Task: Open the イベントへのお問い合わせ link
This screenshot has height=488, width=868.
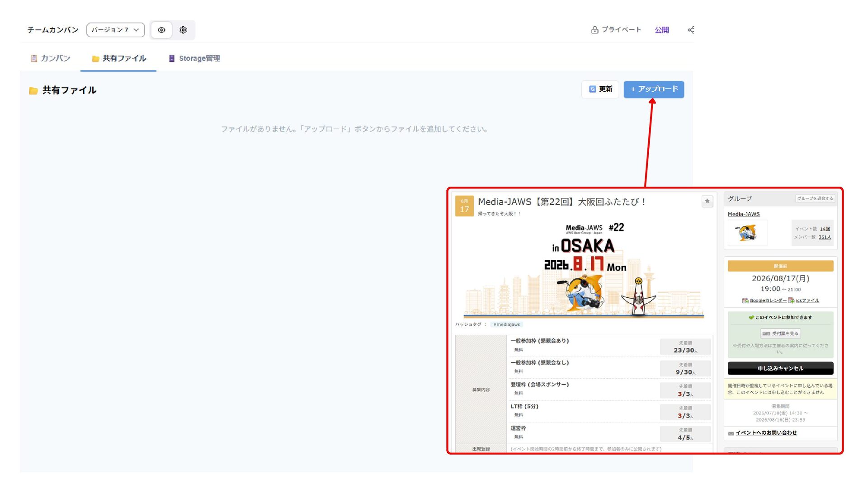Action: pos(766,433)
